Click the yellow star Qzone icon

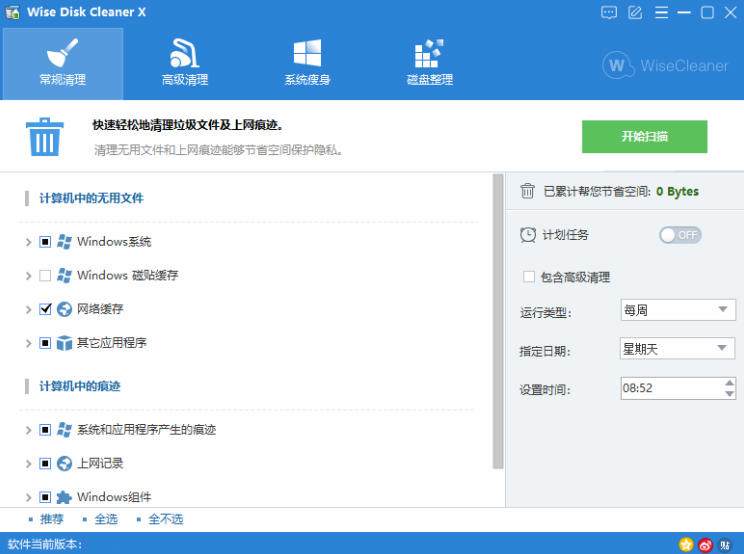686,545
